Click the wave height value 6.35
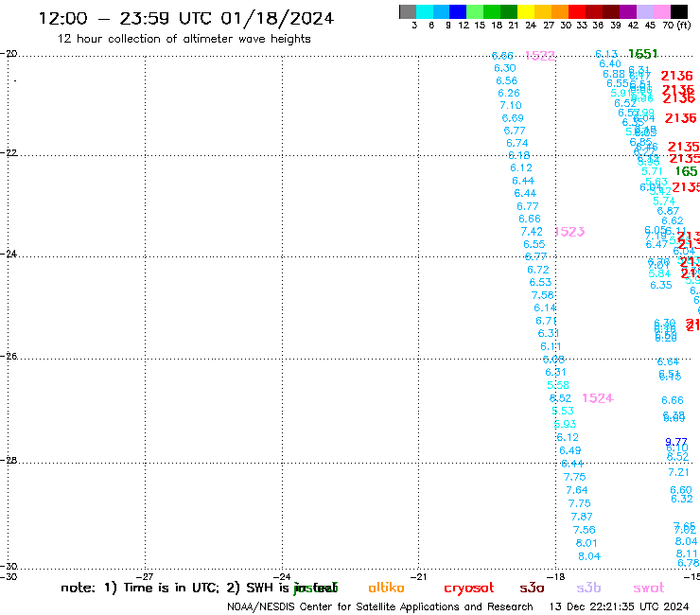 click(661, 285)
